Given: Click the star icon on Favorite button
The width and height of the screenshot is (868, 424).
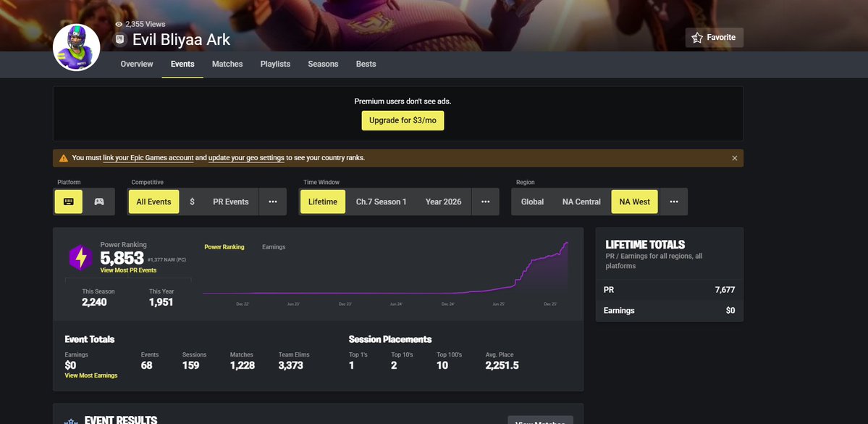Looking at the screenshot, I should 697,38.
